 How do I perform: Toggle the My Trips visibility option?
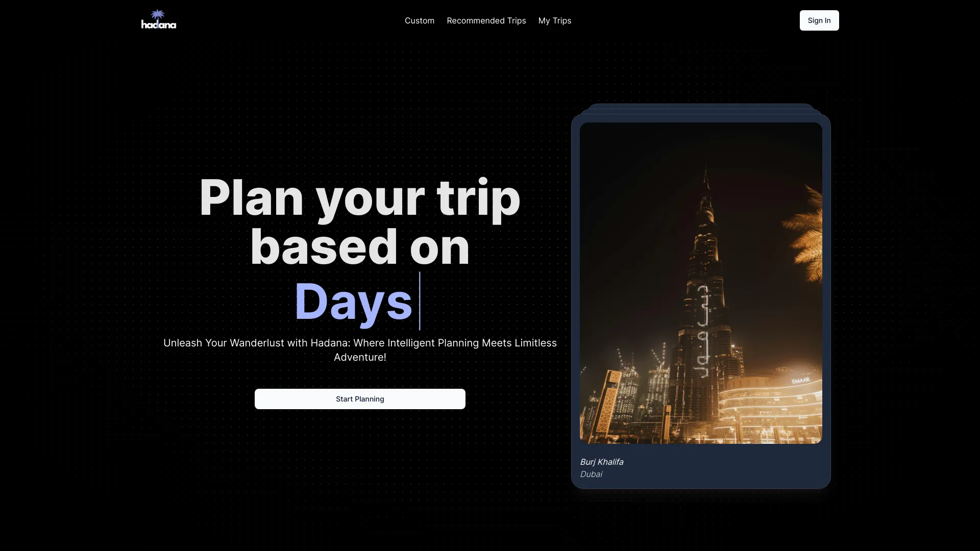coord(555,20)
